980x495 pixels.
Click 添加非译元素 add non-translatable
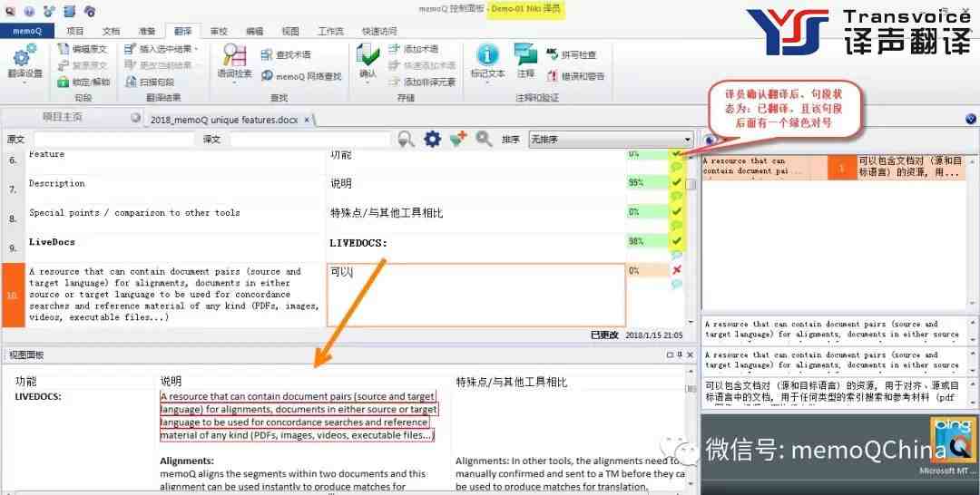[422, 82]
